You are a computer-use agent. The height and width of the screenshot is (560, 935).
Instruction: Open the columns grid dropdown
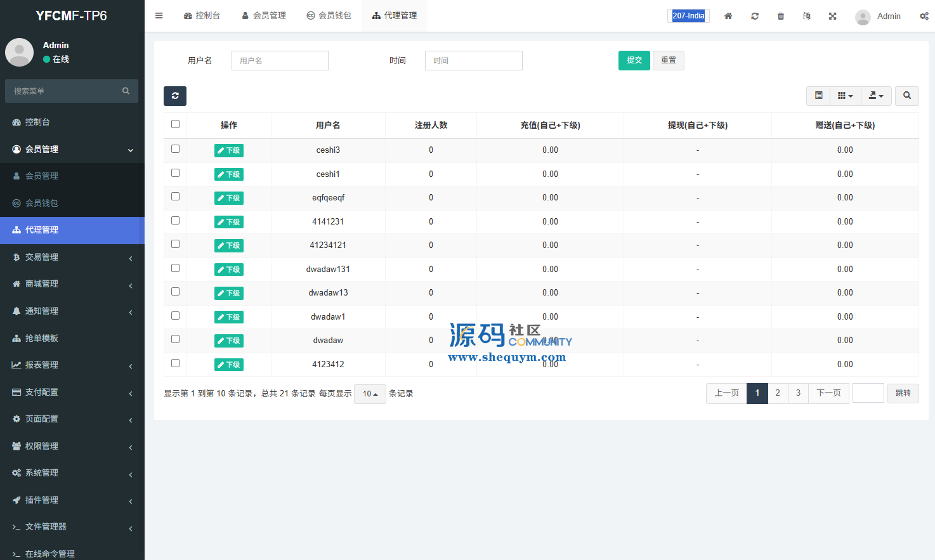845,96
